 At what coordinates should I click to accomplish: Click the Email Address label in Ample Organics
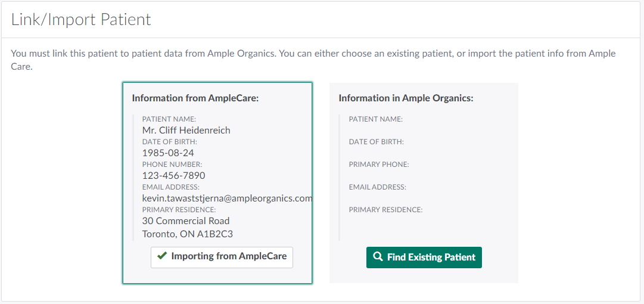tap(378, 187)
